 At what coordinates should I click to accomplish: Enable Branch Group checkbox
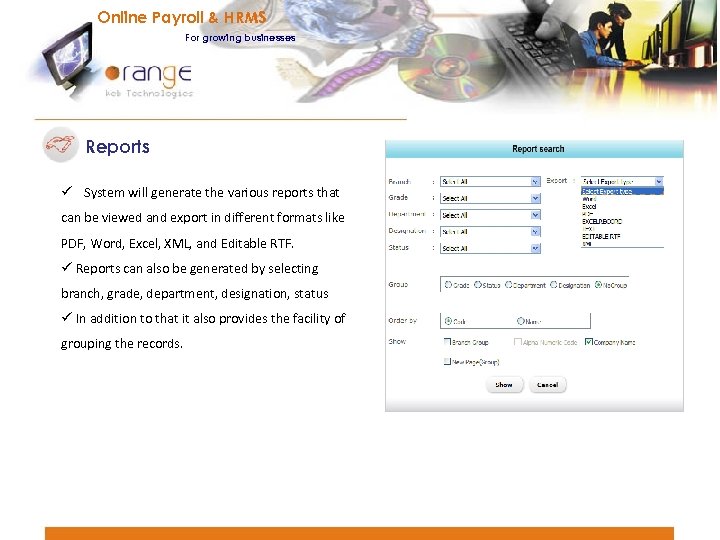pos(447,342)
